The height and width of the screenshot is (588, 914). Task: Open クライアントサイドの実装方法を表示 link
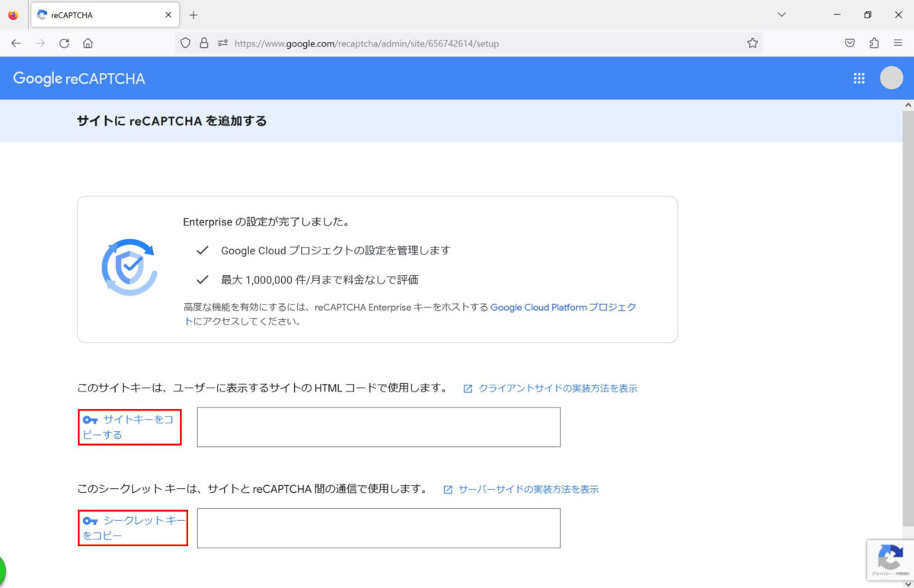[558, 388]
